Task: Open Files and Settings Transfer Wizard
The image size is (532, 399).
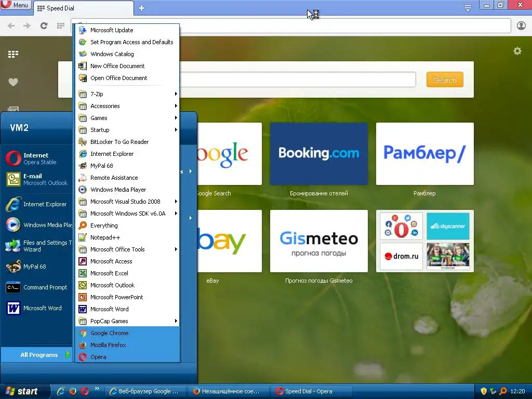Action: pyautogui.click(x=37, y=246)
